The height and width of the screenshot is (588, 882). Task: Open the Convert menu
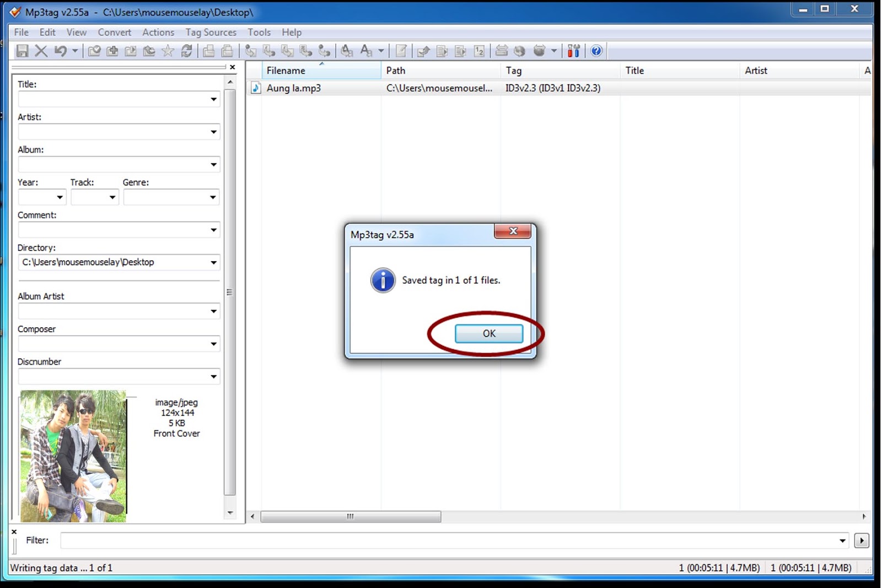pyautogui.click(x=115, y=32)
